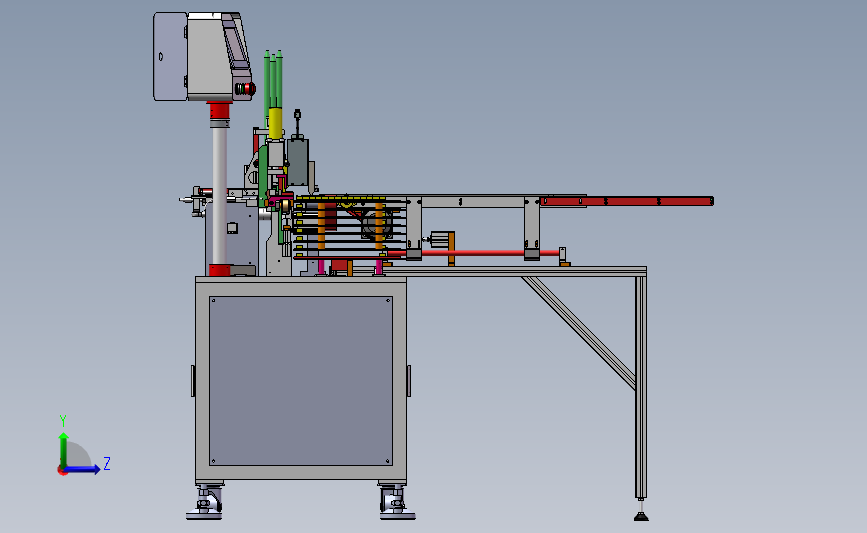This screenshot has width=867, height=533.
Task: Select the left caster wheel under the cabinet
Action: tap(205, 501)
